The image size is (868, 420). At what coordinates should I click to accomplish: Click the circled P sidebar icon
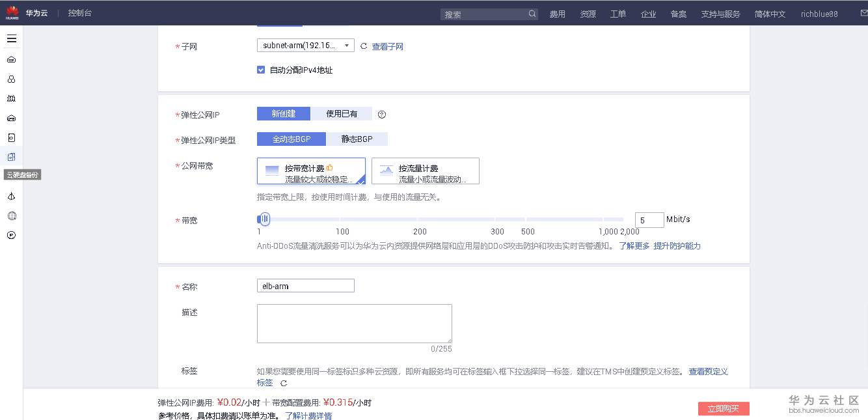point(11,235)
